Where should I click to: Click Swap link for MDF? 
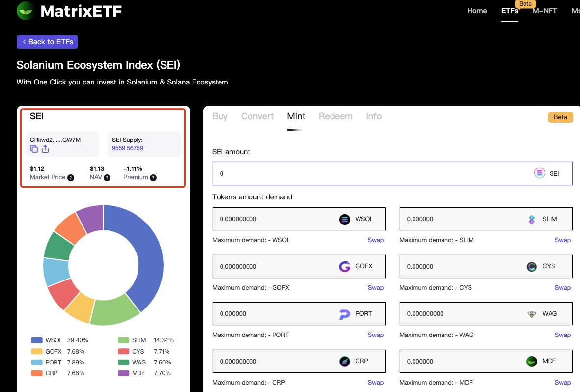563,382
